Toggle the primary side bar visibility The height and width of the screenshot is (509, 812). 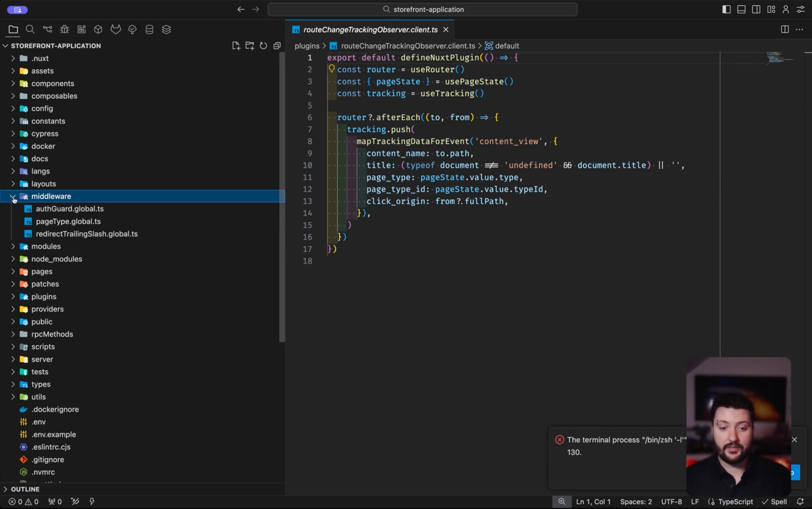pos(726,9)
